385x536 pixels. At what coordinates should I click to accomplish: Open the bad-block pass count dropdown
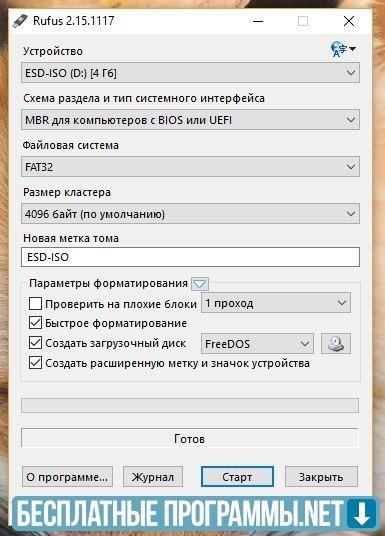pyautogui.click(x=276, y=303)
